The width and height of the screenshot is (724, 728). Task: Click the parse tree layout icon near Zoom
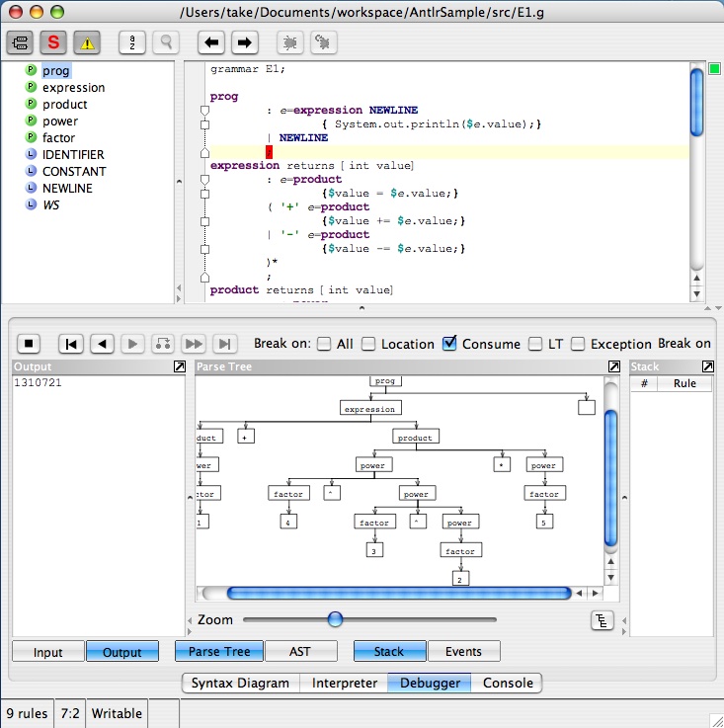[x=602, y=620]
